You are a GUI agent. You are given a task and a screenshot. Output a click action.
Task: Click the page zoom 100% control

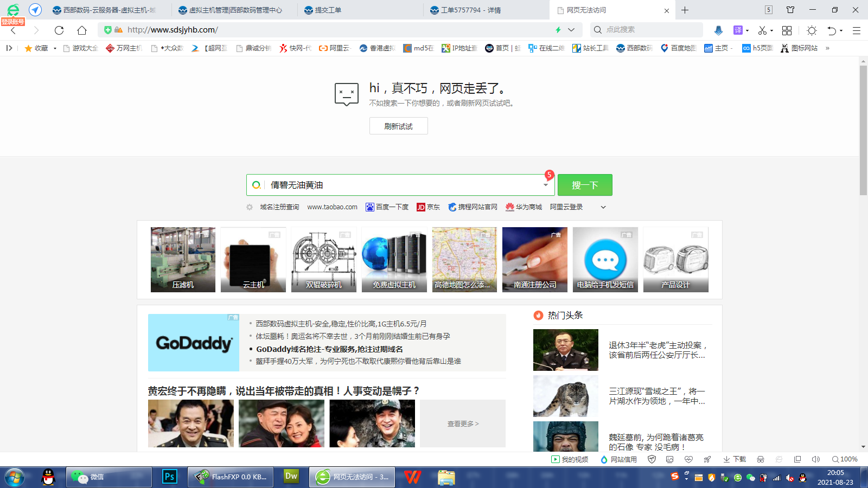tap(845, 459)
